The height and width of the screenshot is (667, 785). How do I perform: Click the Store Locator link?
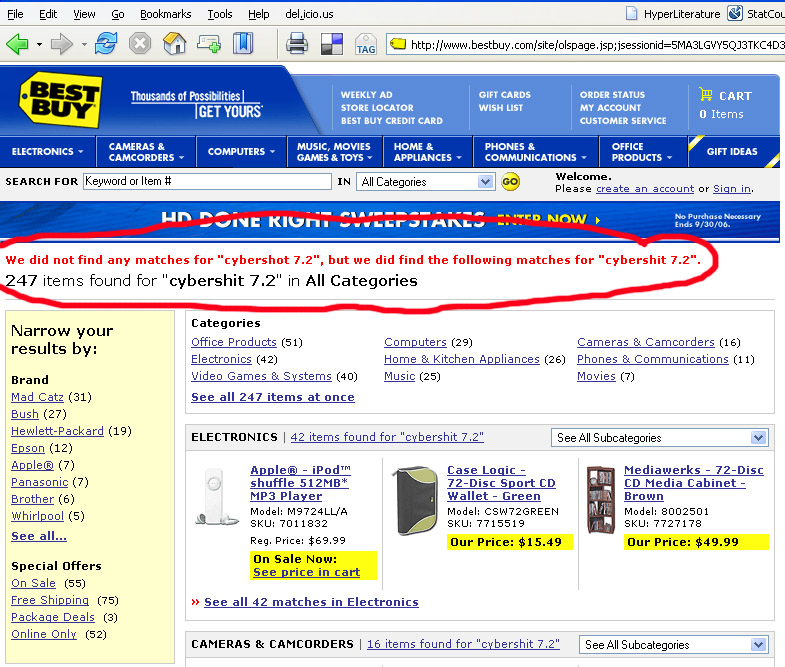(377, 108)
